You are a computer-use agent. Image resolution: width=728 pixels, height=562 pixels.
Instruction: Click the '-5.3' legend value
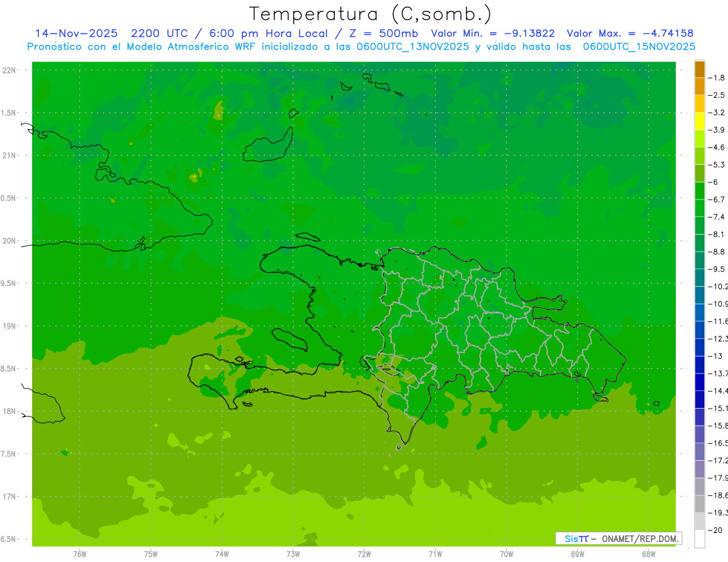tap(717, 164)
